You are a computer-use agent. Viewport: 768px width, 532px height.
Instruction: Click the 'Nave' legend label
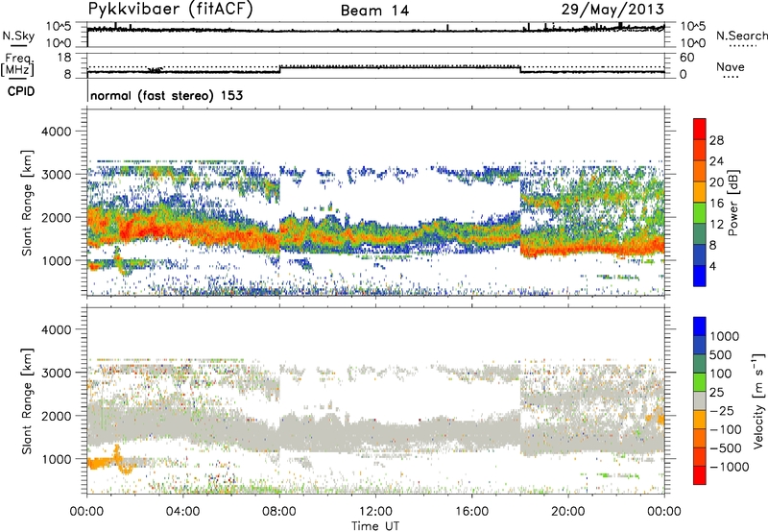point(731,67)
